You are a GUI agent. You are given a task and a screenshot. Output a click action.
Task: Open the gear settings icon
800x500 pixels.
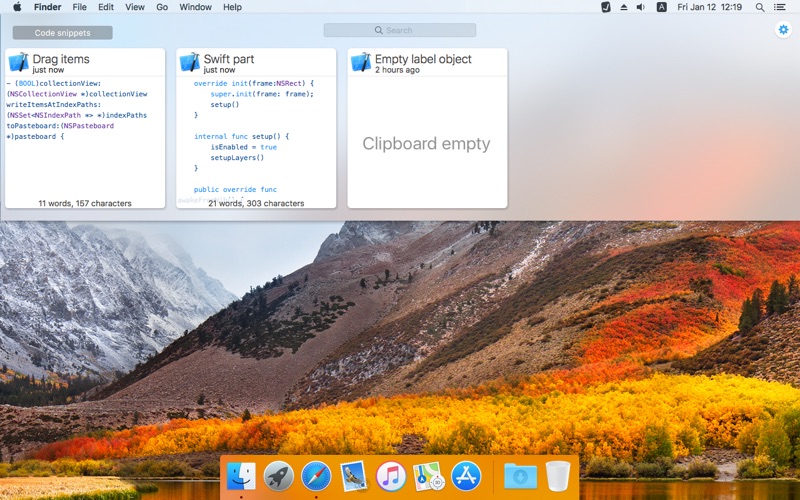coord(783,30)
